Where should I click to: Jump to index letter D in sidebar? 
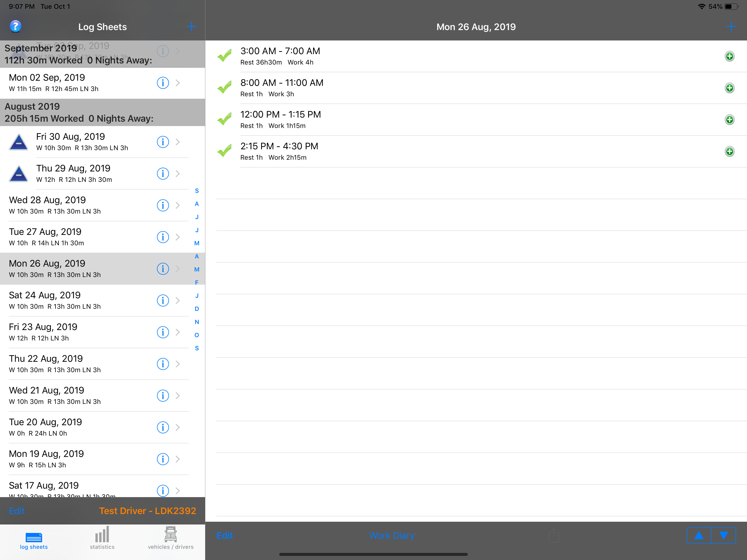[x=197, y=309]
